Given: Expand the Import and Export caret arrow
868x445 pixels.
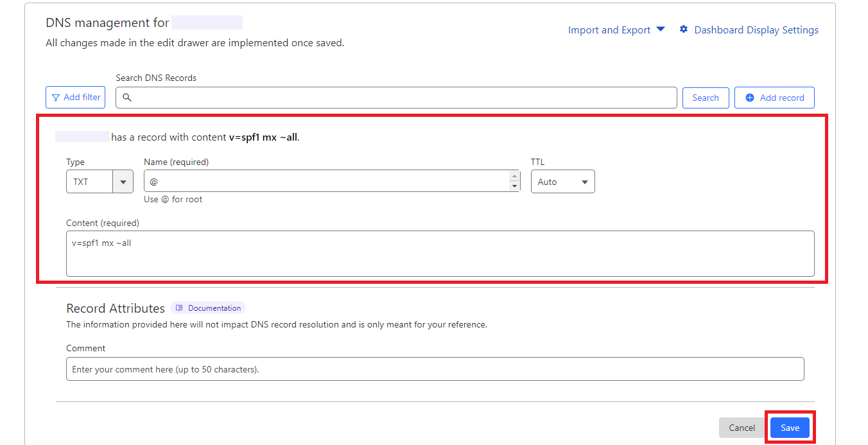Looking at the screenshot, I should (x=661, y=30).
